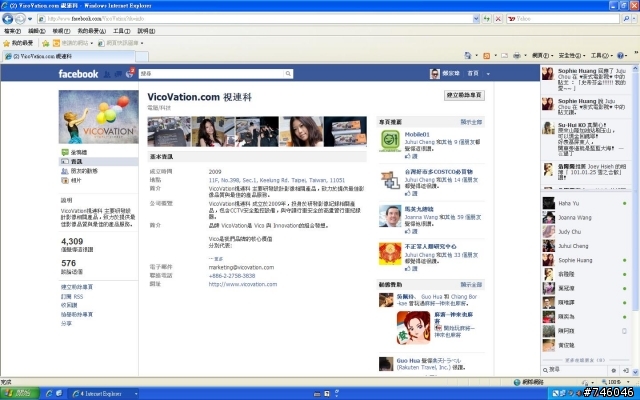
Task: Click the +886-2-2758-3838 phone number
Action: point(232,276)
